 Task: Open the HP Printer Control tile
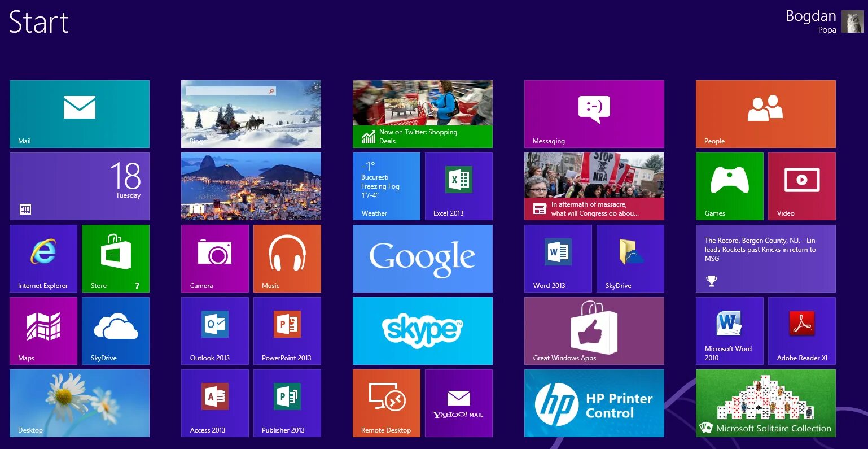tap(594, 403)
